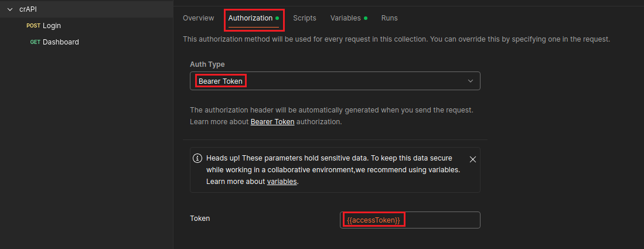Screen dimensions: 644x249
Task: Click the Token input field with {{accessToken}}
Action: pyautogui.click(x=410, y=220)
